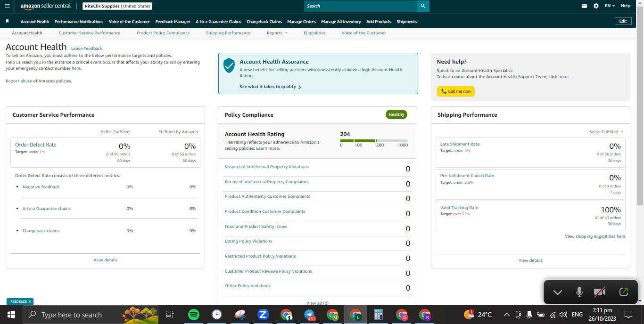644x324 pixels.
Task: Open Suspected Intellectual Property Violations
Action: click(267, 167)
